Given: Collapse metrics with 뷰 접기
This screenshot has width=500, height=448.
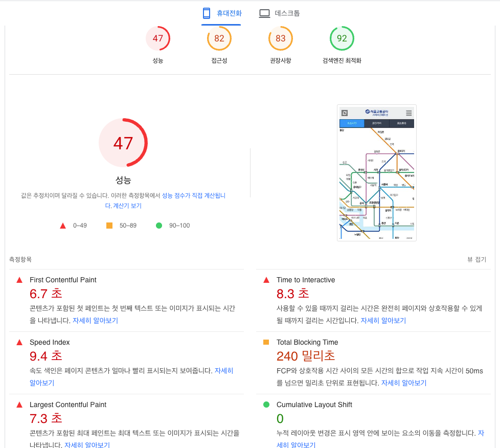Looking at the screenshot, I should click(476, 259).
